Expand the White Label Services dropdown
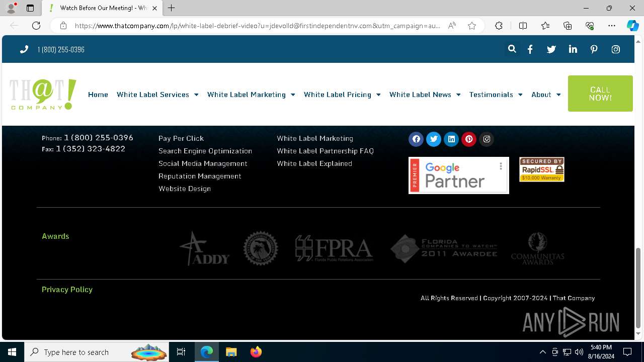The height and width of the screenshot is (362, 644). coord(196,95)
